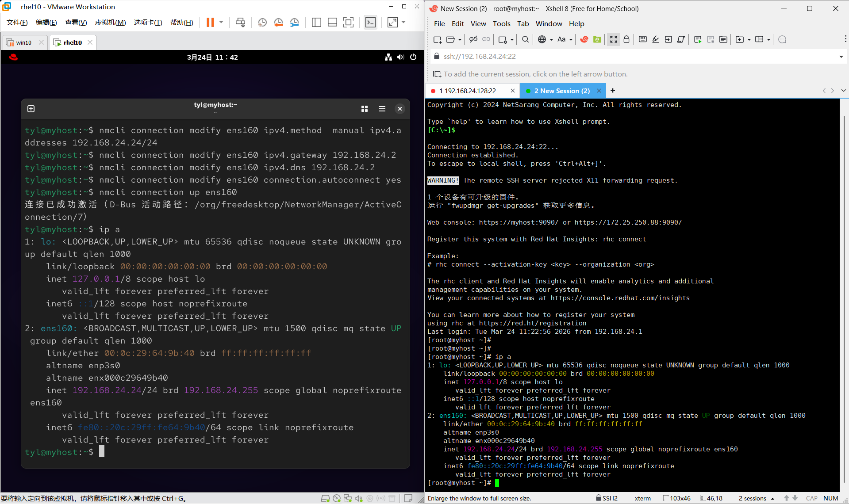Image resolution: width=849 pixels, height=504 pixels.
Task: Expand the Properties dropdown arrow in Xshell
Action: pos(512,40)
